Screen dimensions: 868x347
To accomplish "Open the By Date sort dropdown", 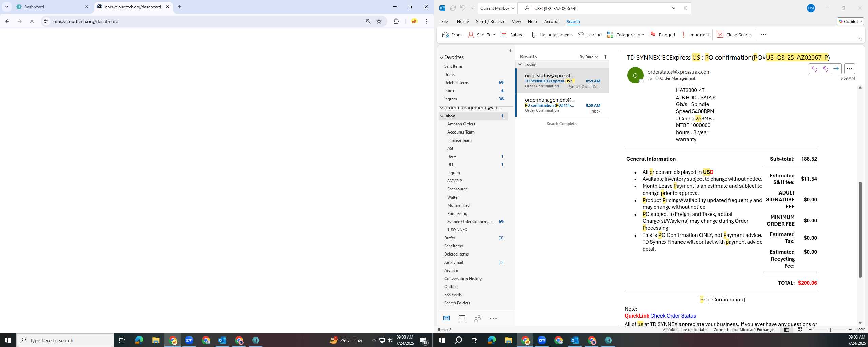I will point(589,57).
